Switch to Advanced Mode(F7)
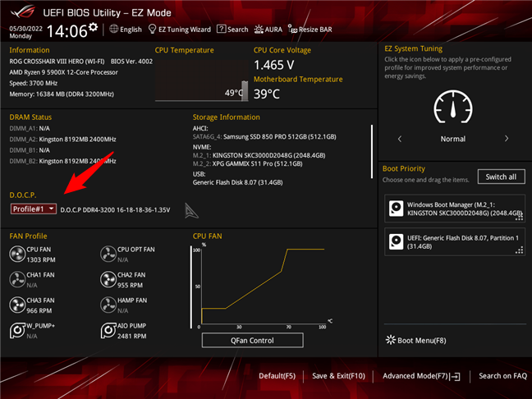Viewport: 532px width, 399px height. pyautogui.click(x=421, y=376)
